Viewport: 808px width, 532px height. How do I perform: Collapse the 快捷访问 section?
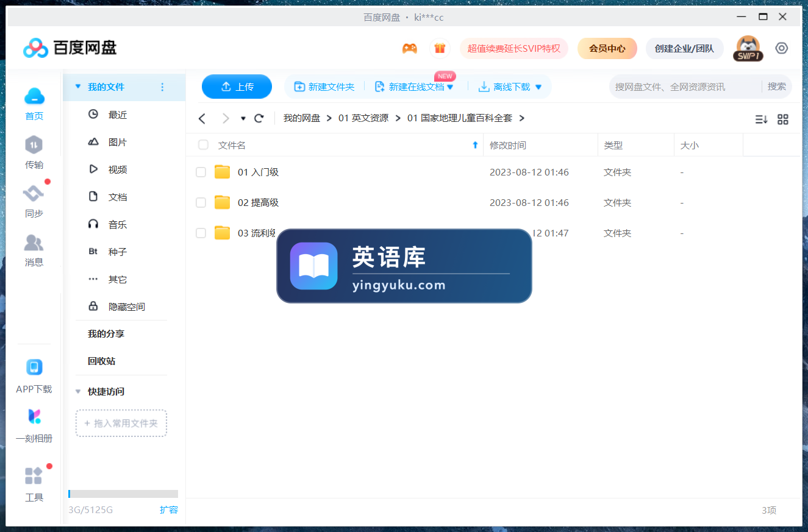pos(77,391)
